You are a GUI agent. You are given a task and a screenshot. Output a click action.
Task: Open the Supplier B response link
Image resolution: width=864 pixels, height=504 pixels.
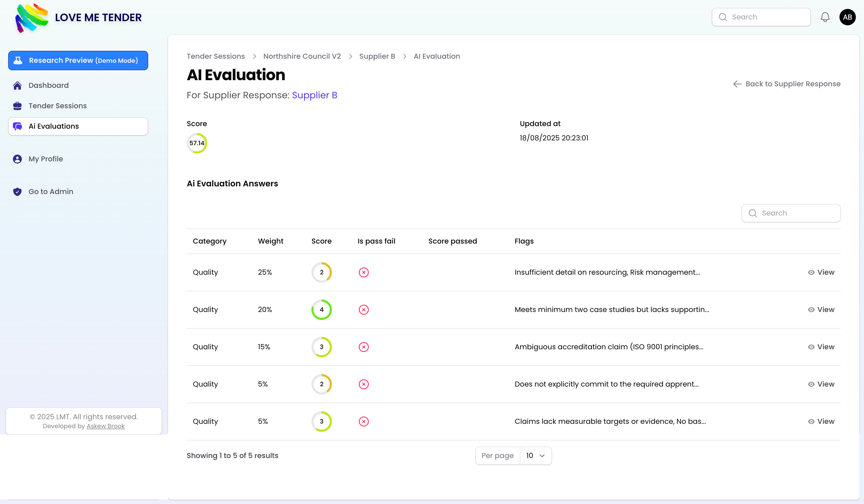[314, 95]
